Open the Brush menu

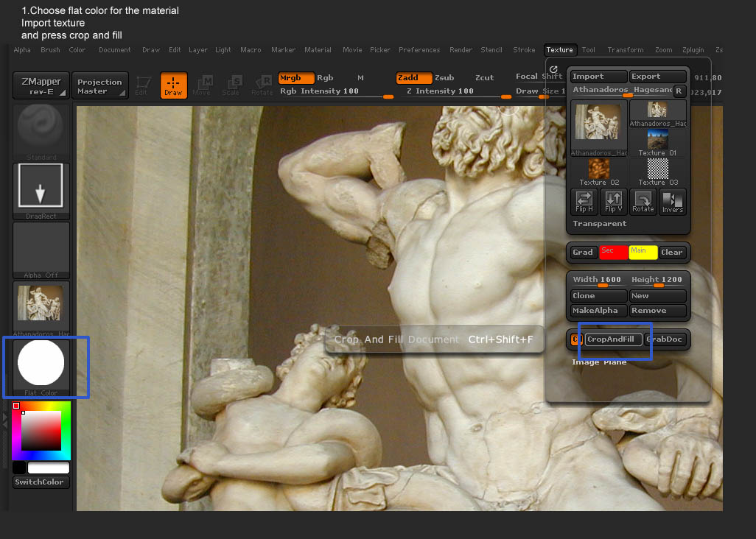click(51, 50)
